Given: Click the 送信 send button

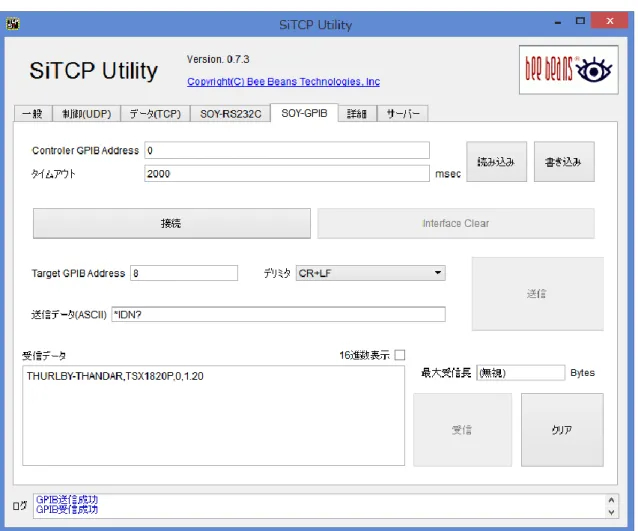Looking at the screenshot, I should coord(537,293).
